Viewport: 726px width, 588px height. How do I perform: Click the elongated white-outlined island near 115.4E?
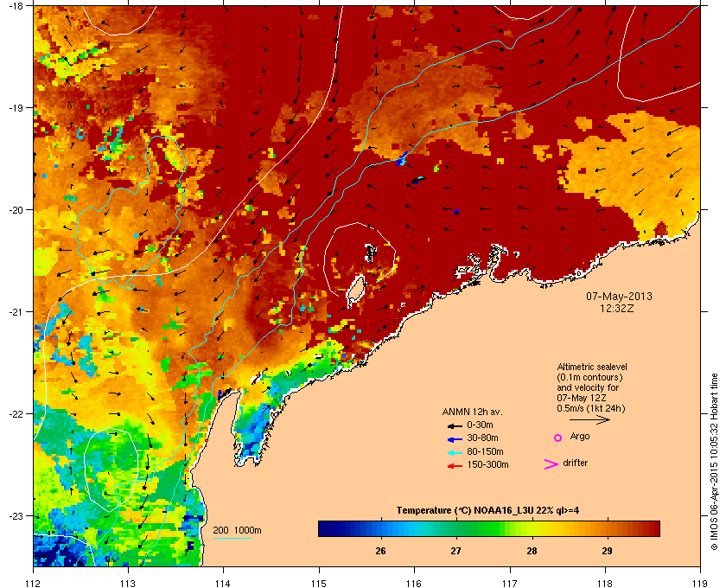pyautogui.click(x=355, y=291)
